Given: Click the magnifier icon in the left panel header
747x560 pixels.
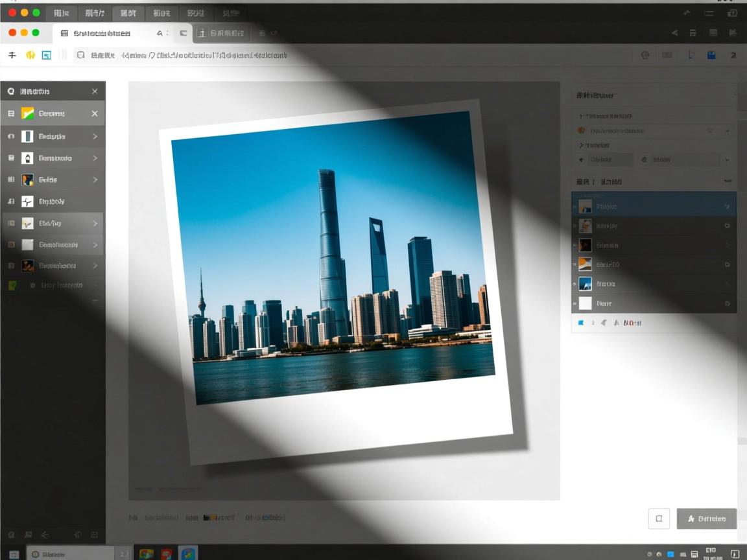Looking at the screenshot, I should 11,91.
